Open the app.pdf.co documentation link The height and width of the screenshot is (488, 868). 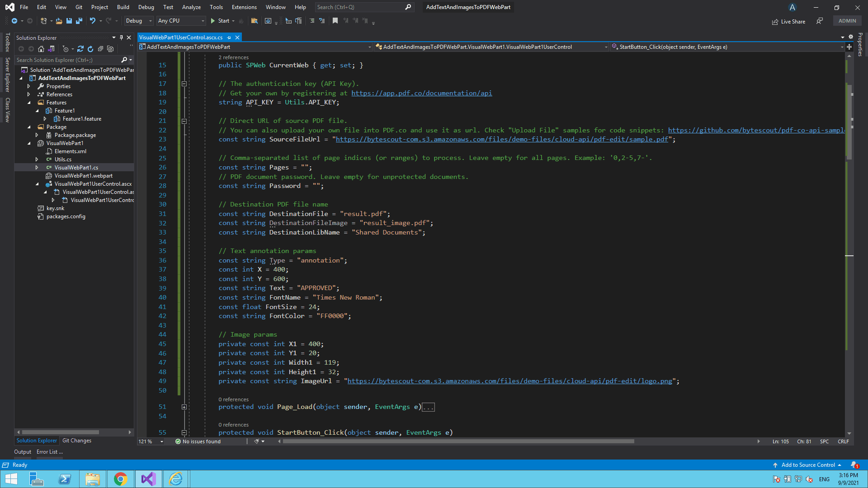point(421,93)
